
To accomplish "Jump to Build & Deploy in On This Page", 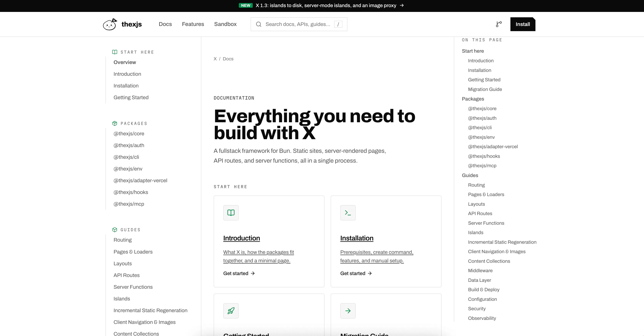I will (x=483, y=289).
